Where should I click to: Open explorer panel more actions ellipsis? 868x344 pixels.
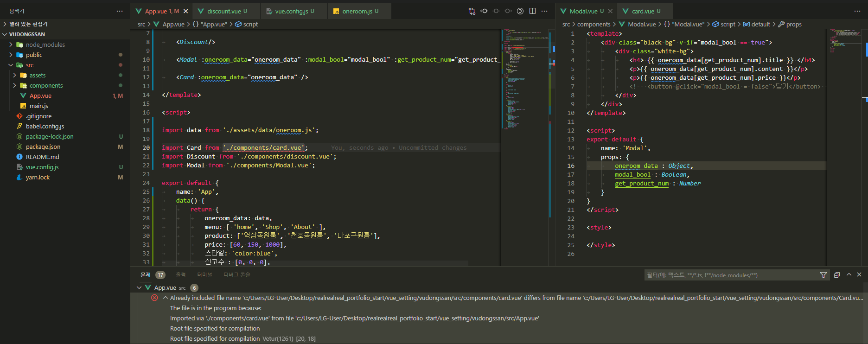[120, 11]
